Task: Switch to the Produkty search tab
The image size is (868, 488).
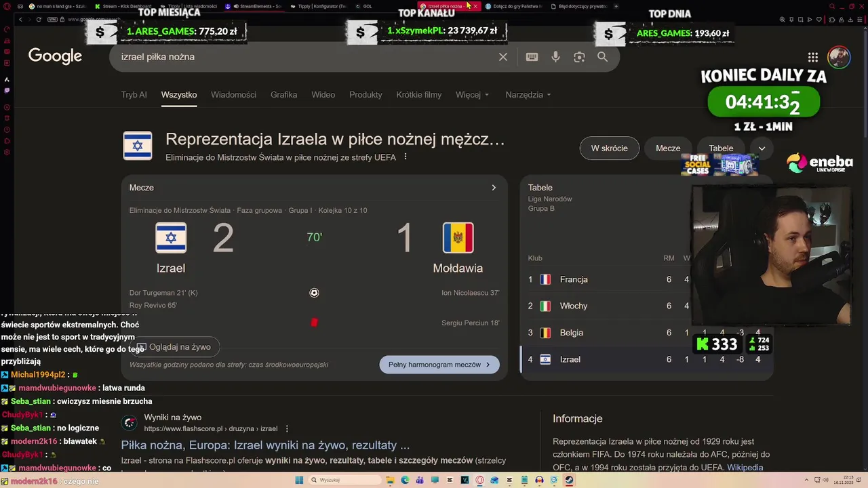Action: 366,95
